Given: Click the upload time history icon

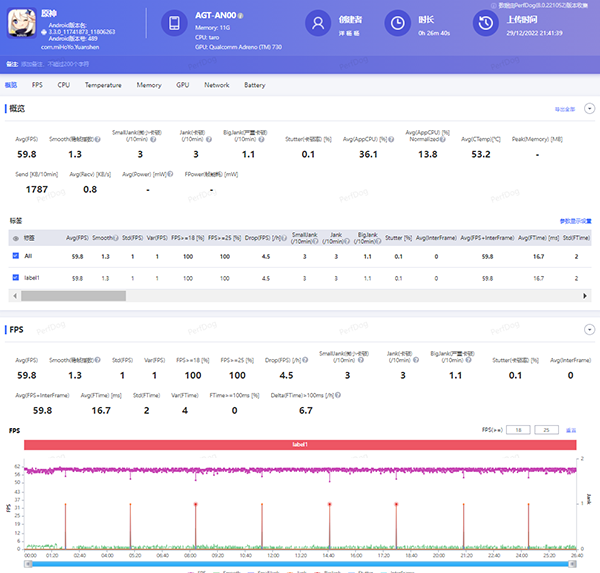Looking at the screenshot, I should coord(484,23).
